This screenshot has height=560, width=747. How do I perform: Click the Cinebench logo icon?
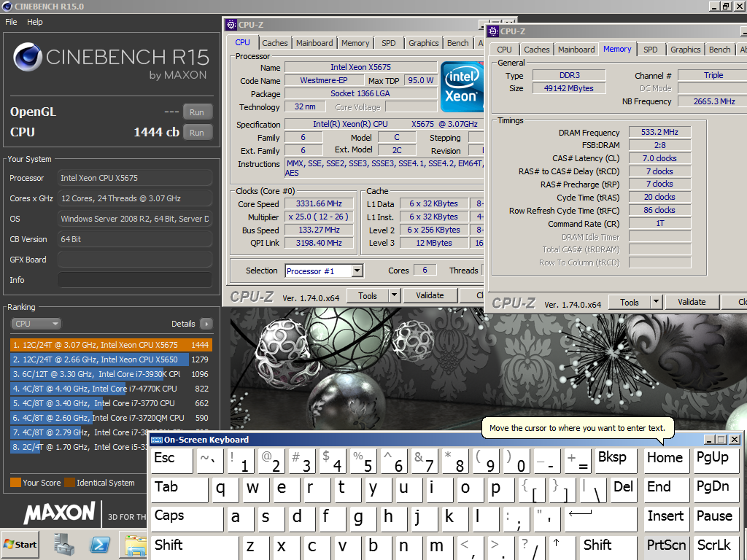[27, 57]
